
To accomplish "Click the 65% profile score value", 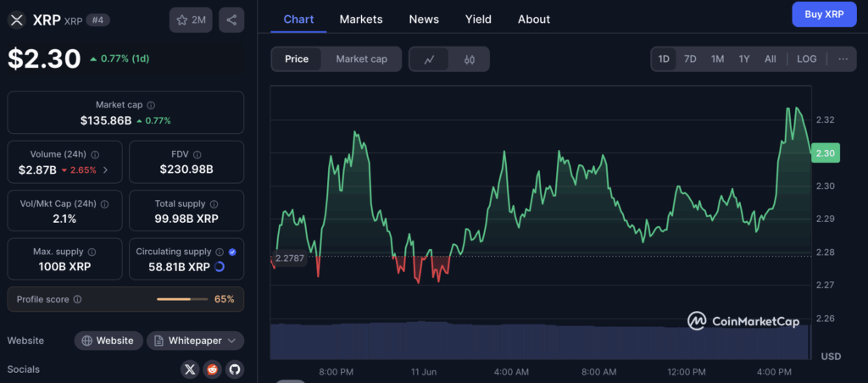I will pyautogui.click(x=224, y=299).
